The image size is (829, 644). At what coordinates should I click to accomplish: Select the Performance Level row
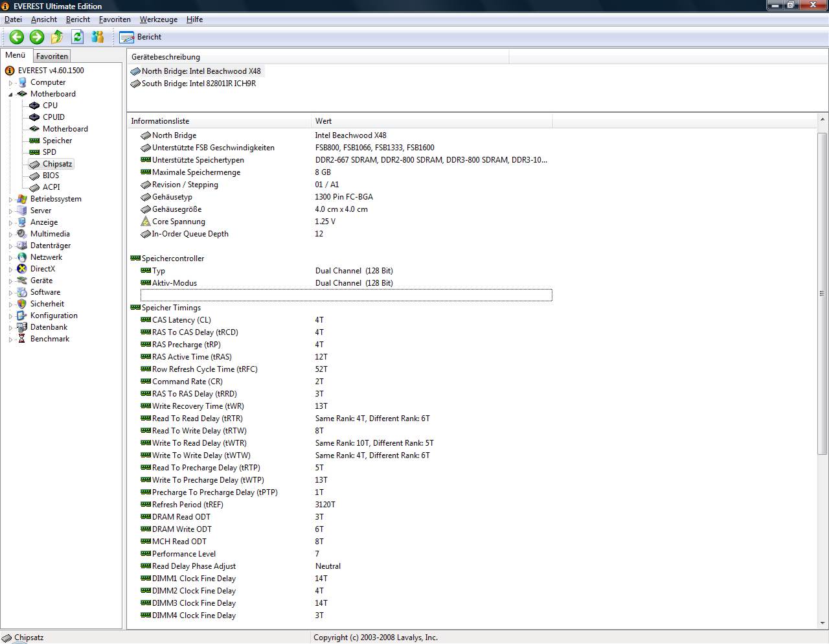pyautogui.click(x=346, y=554)
